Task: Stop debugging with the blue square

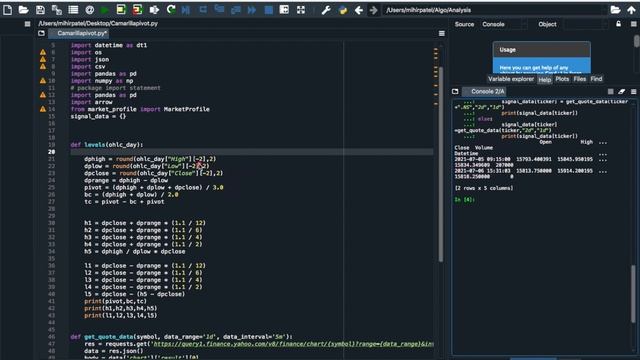Action: pyautogui.click(x=268, y=10)
